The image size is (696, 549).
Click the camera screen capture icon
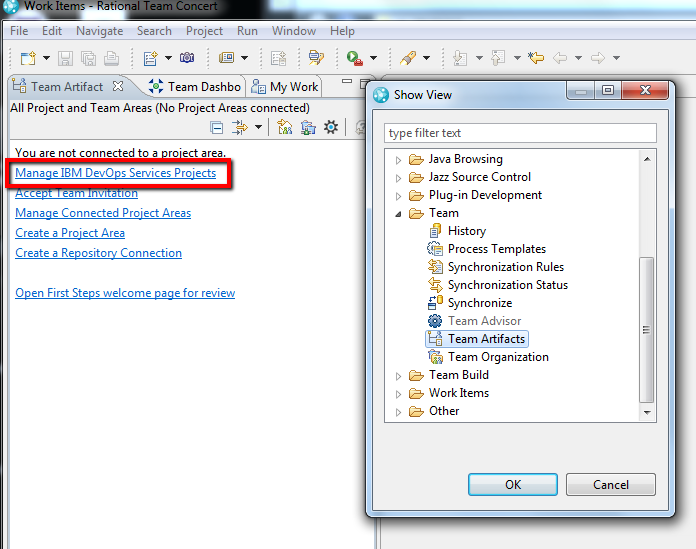click(187, 58)
